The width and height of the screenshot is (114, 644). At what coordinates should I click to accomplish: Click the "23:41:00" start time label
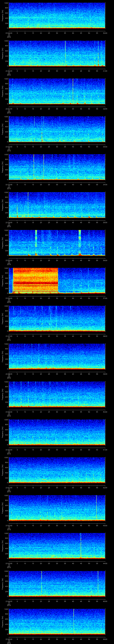[9, 487]
